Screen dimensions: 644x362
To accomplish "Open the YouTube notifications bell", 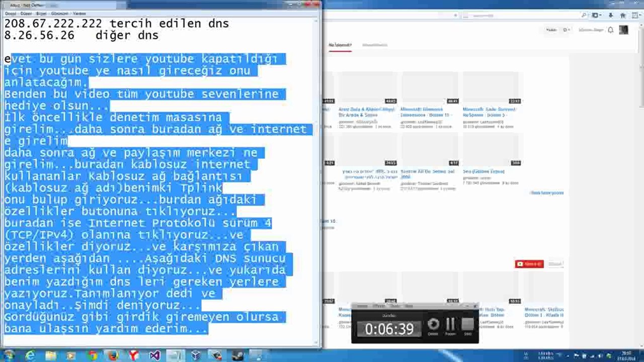I will pyautogui.click(x=610, y=30).
